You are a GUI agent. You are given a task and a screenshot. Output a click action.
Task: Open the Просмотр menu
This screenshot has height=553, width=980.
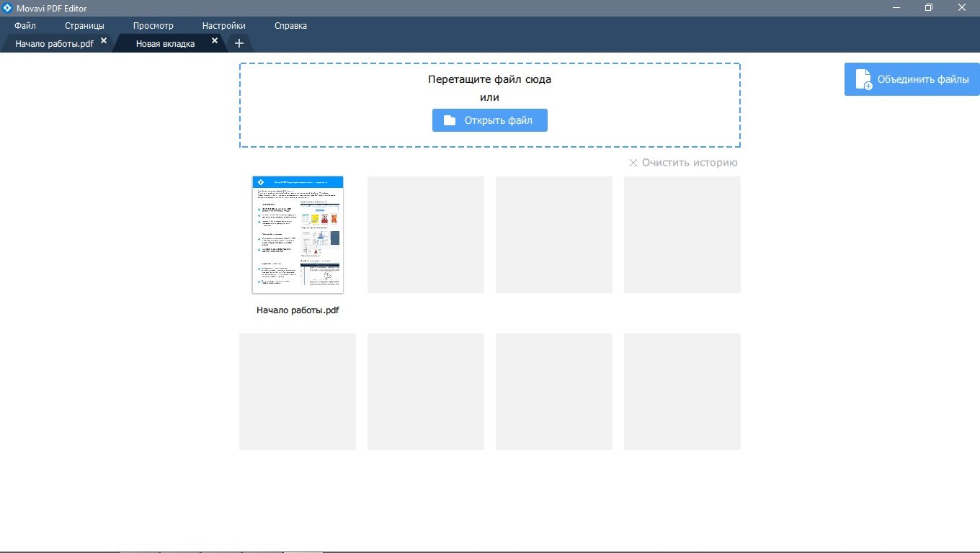pos(153,26)
